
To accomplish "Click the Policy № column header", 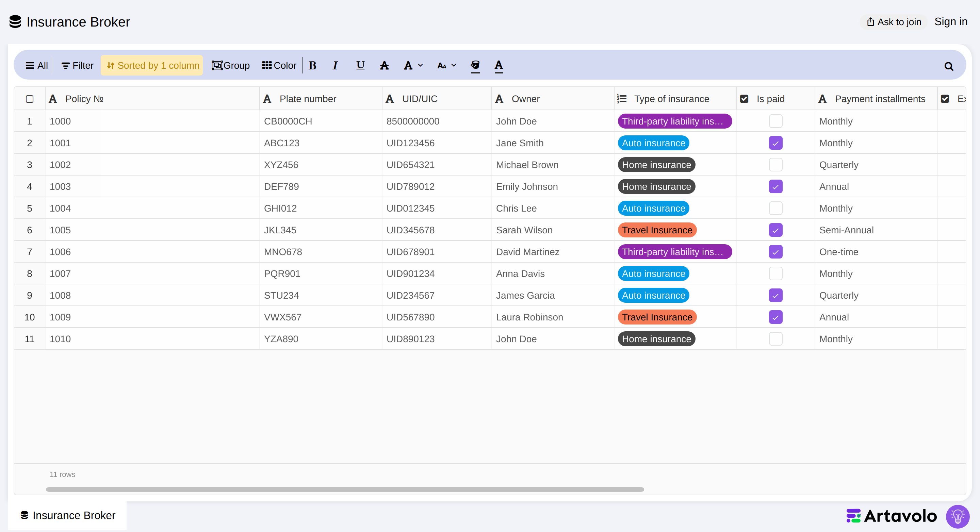I will point(152,99).
